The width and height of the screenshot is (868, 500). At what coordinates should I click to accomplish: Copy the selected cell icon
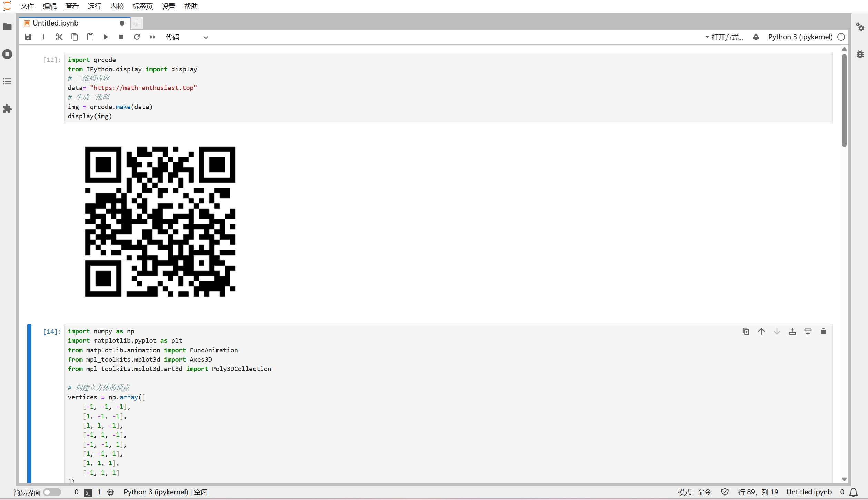click(x=75, y=37)
